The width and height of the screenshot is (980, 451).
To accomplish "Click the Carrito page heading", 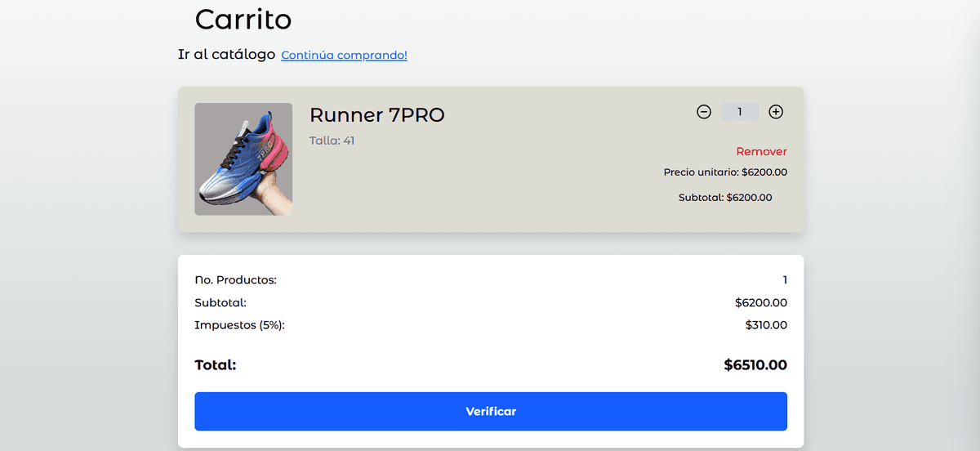I will (243, 19).
